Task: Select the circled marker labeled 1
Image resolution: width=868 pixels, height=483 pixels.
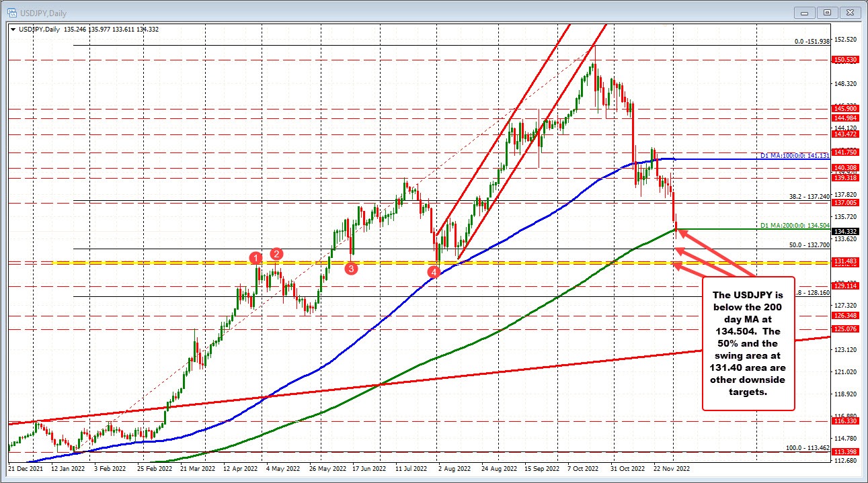Action: coord(256,257)
